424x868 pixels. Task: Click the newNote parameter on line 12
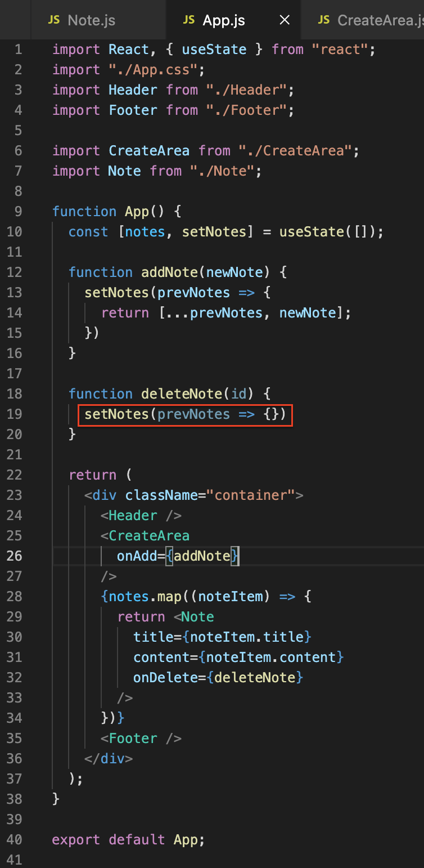[234, 272]
